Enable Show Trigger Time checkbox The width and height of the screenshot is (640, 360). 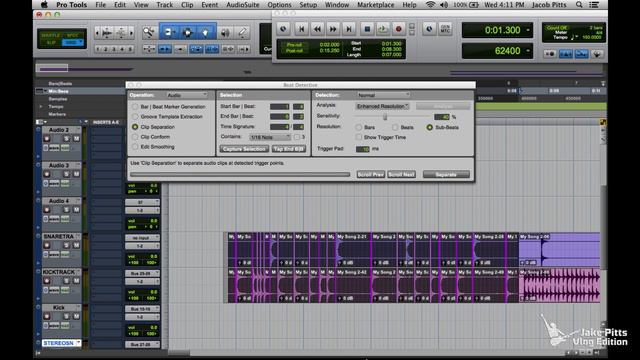tap(359, 137)
